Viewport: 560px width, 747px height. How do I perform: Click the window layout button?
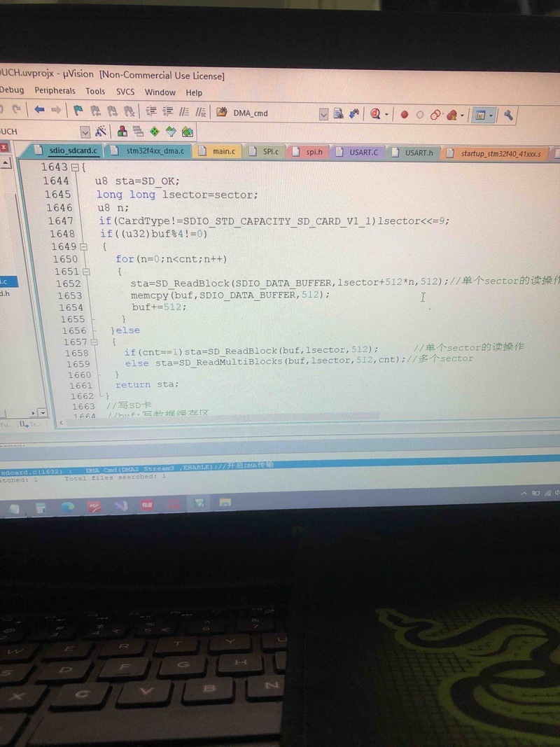click(480, 116)
